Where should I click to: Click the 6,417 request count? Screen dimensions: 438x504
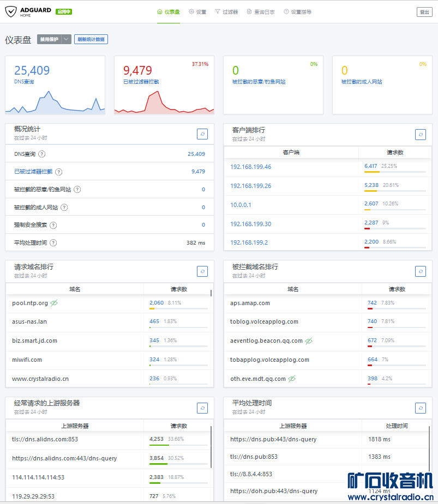click(371, 166)
